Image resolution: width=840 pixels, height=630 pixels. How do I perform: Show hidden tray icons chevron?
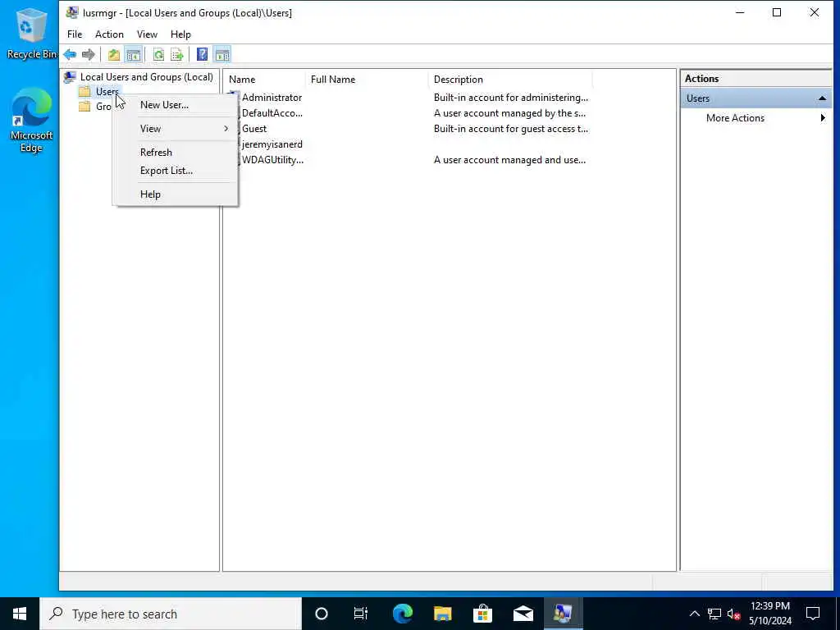click(x=694, y=614)
